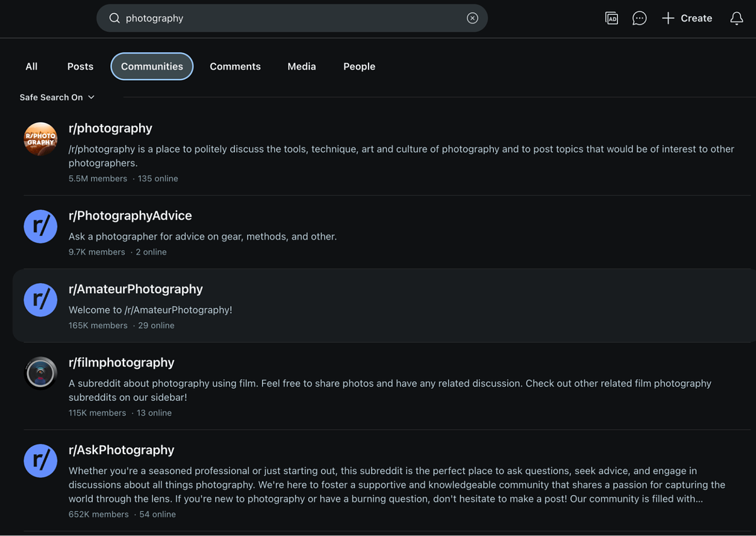The width and height of the screenshot is (756, 536).
Task: Click the r/filmphotography camera lens avatar
Action: (x=40, y=373)
